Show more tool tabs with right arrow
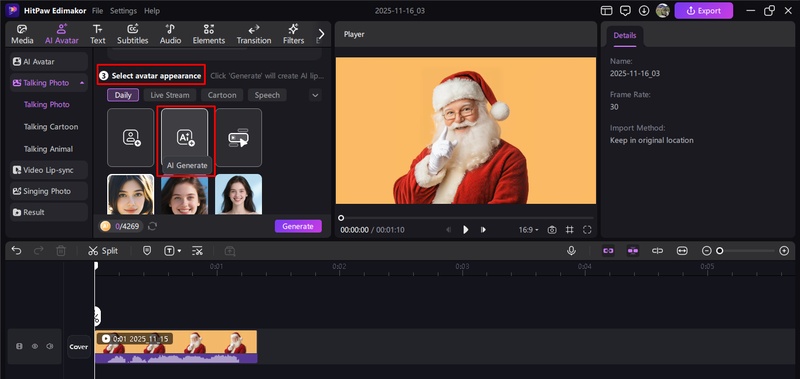 coord(321,34)
